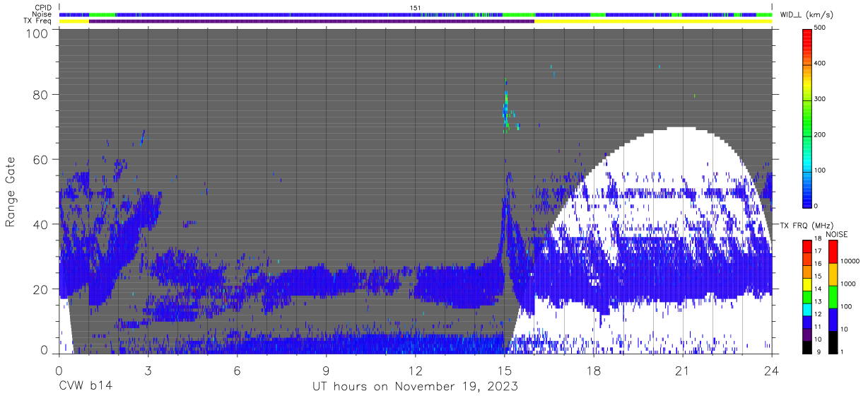The height and width of the screenshot is (401, 868).
Task: Click the y-axis tick label '80'
Action: [41, 94]
